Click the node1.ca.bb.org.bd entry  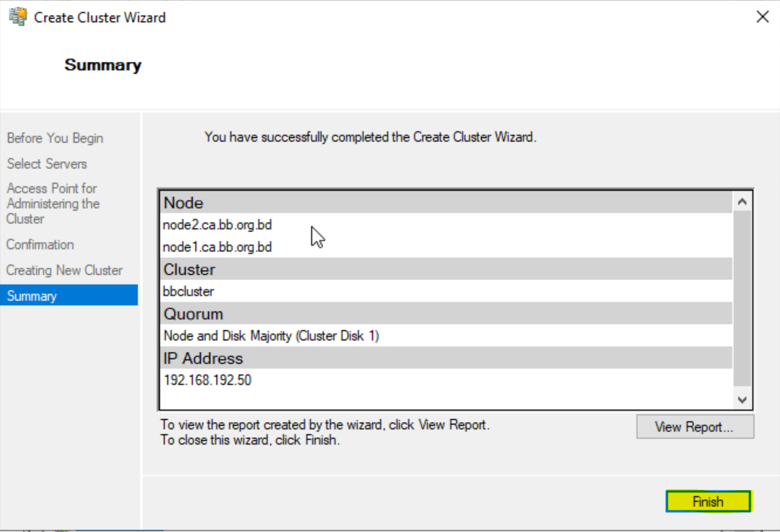217,247
